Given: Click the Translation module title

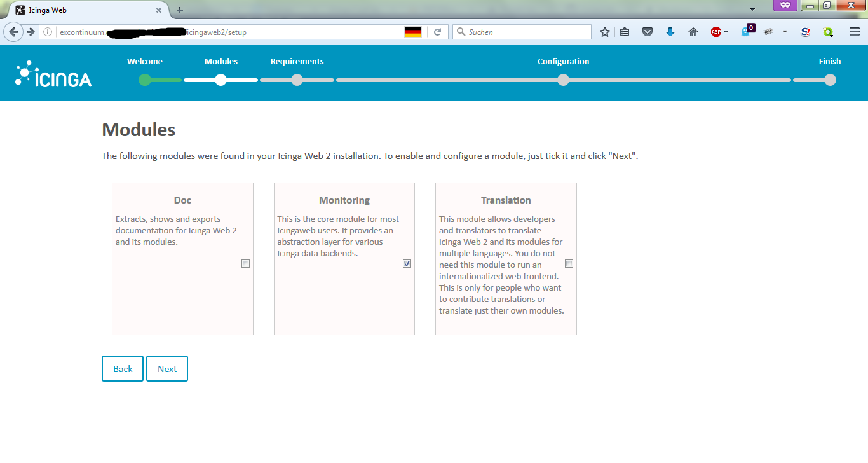Looking at the screenshot, I should coord(506,200).
